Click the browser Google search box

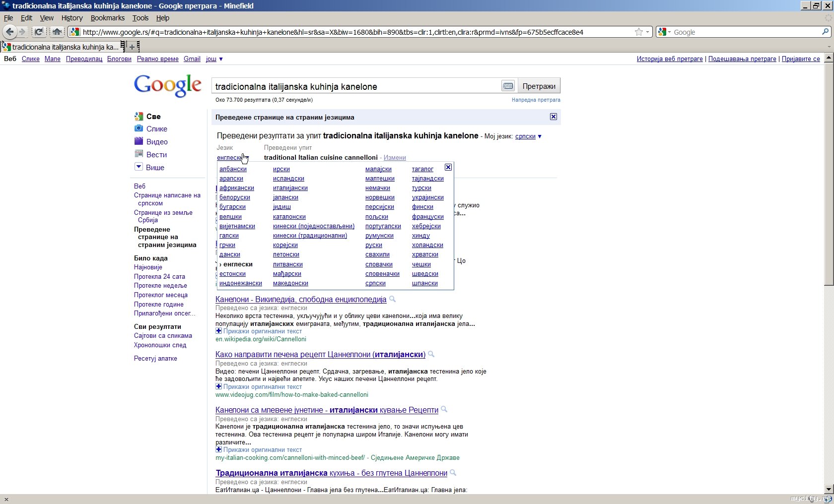[x=746, y=32]
